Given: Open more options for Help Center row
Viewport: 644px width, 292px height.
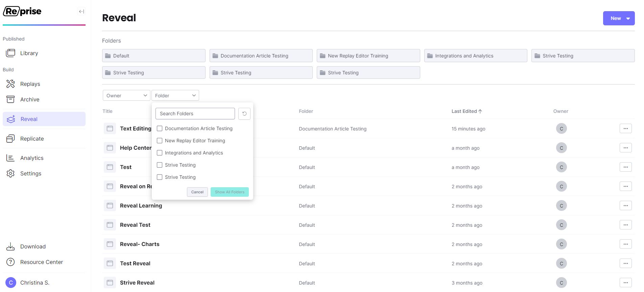Looking at the screenshot, I should pos(626,148).
